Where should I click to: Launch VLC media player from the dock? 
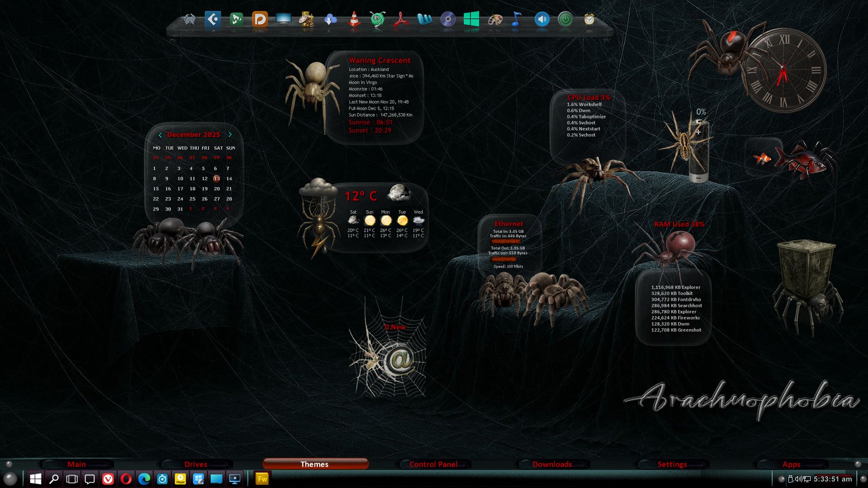pos(354,19)
